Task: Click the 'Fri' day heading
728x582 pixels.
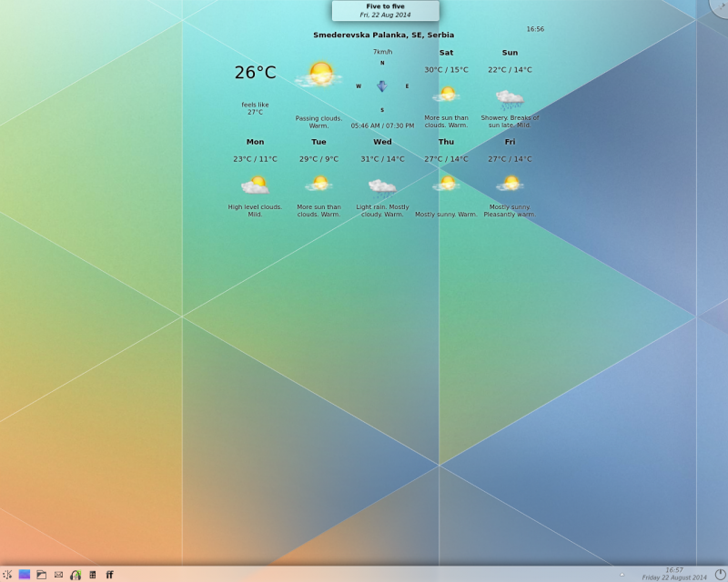Action: pos(510,142)
